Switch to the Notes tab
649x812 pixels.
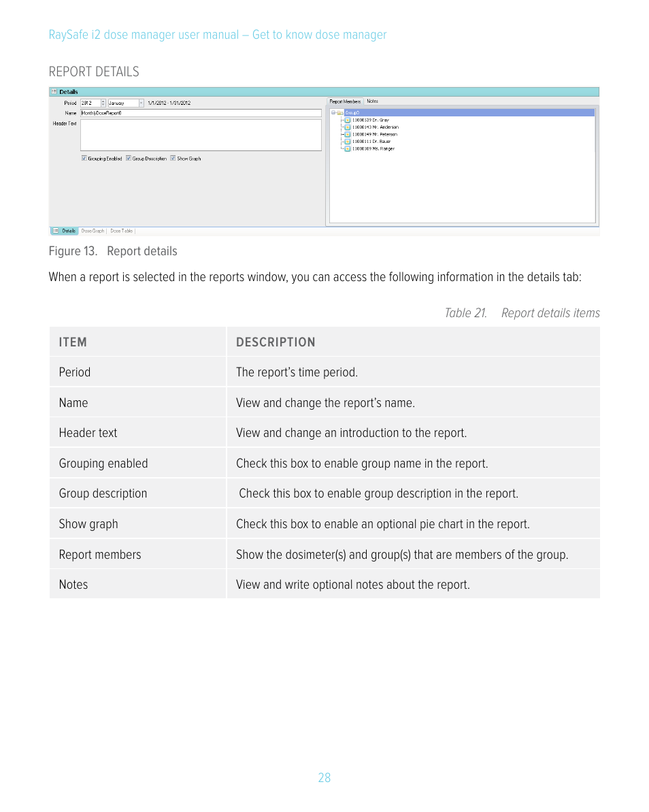click(373, 101)
